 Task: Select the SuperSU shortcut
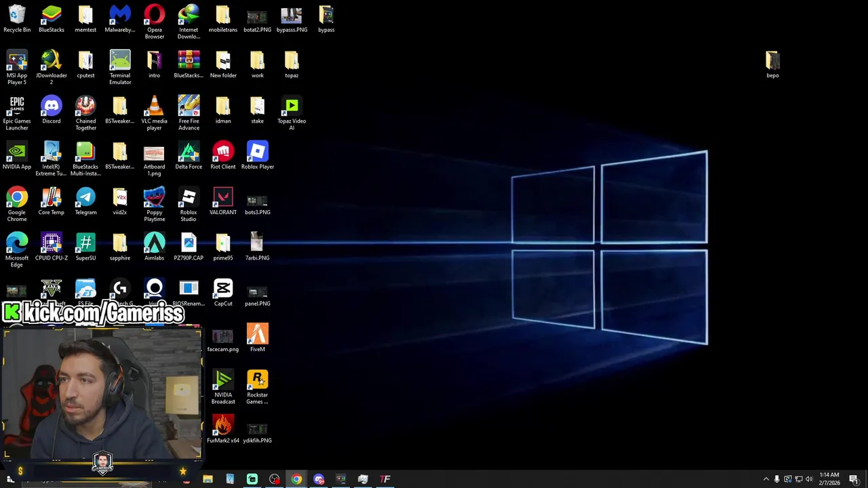[x=85, y=246]
